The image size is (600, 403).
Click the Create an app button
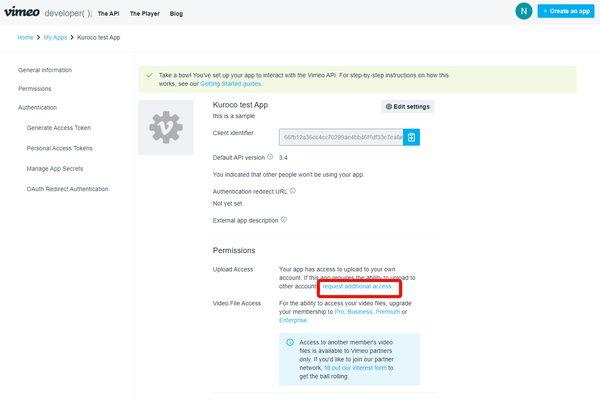pos(566,11)
